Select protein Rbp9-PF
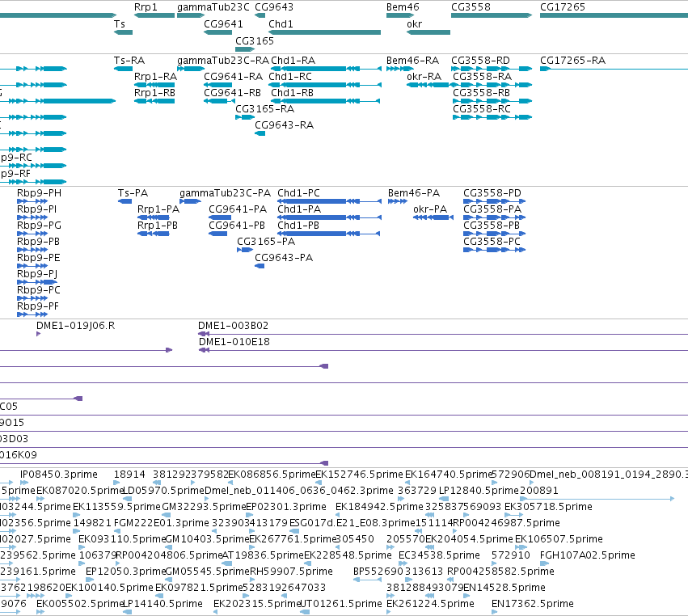 (x=32, y=314)
